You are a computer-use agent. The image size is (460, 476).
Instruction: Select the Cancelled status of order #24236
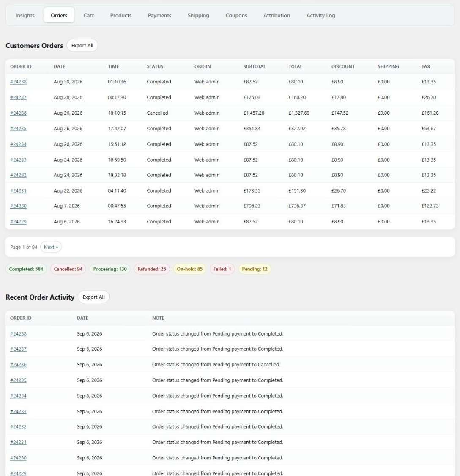tap(157, 113)
